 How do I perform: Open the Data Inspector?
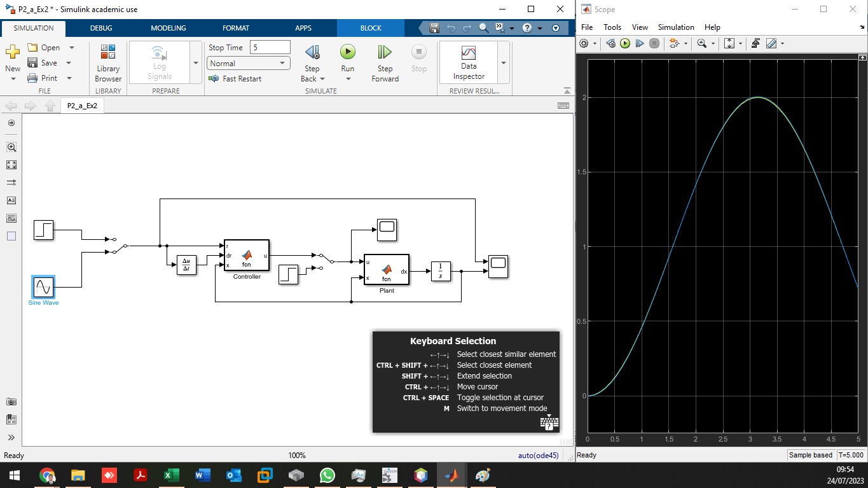469,63
